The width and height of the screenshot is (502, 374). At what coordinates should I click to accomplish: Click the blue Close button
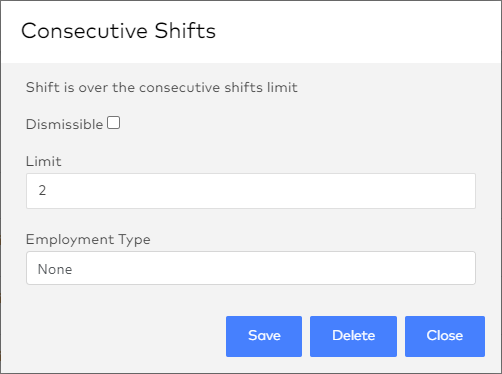pos(445,336)
